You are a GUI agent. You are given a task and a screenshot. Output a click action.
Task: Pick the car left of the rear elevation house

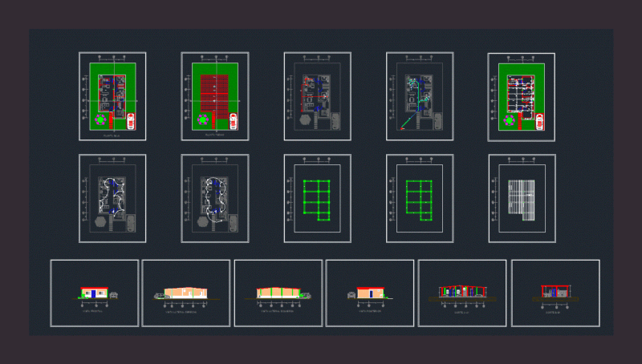351,295
